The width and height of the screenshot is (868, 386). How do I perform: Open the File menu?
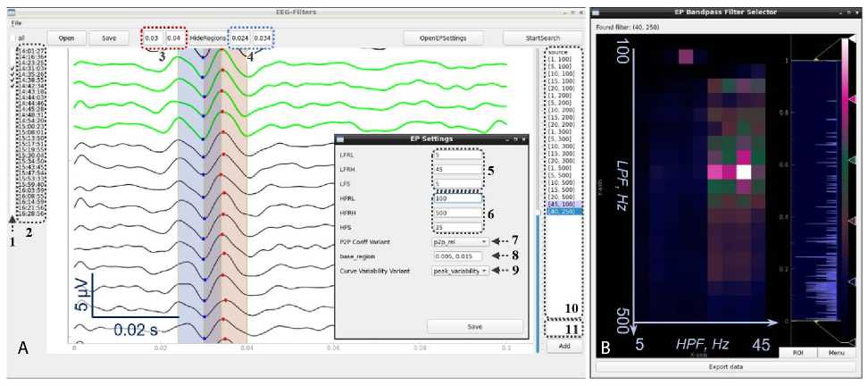17,21
